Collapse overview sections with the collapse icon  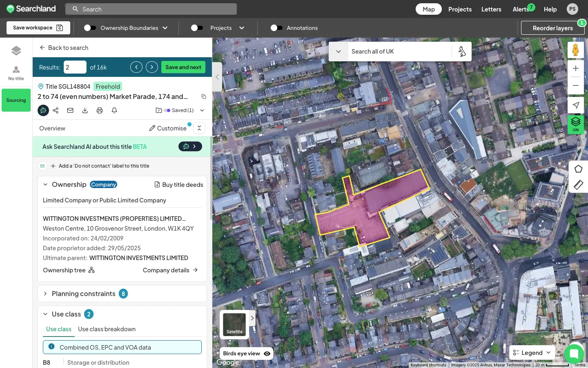click(x=199, y=128)
